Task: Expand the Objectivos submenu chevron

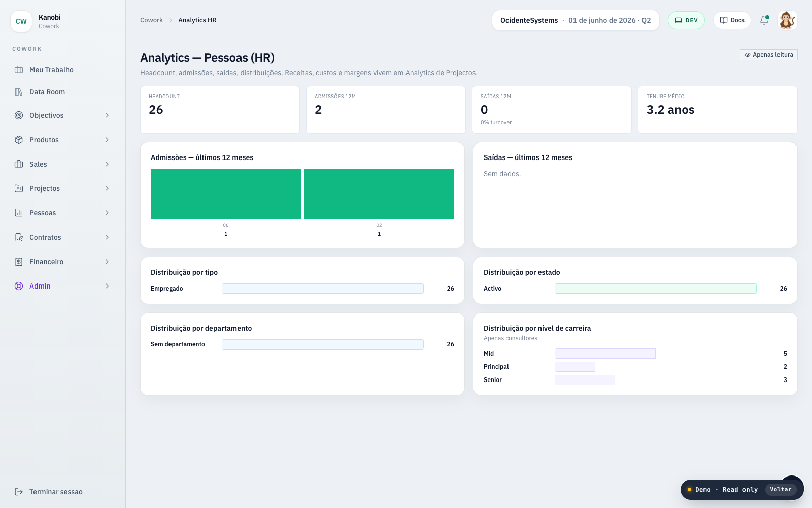Action: click(x=107, y=115)
